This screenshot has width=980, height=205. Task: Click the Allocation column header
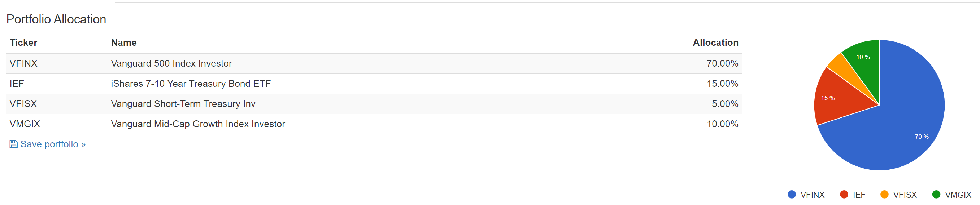(715, 43)
